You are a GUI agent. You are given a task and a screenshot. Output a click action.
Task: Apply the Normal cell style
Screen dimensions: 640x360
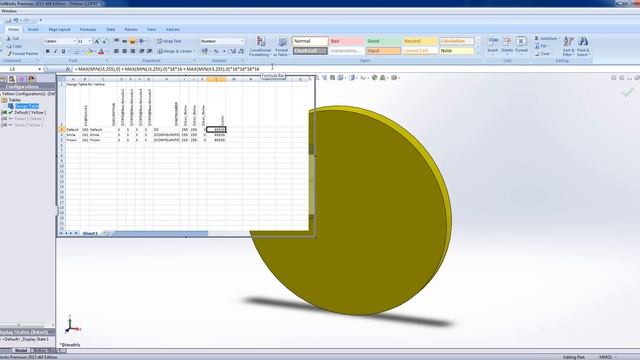click(x=310, y=41)
